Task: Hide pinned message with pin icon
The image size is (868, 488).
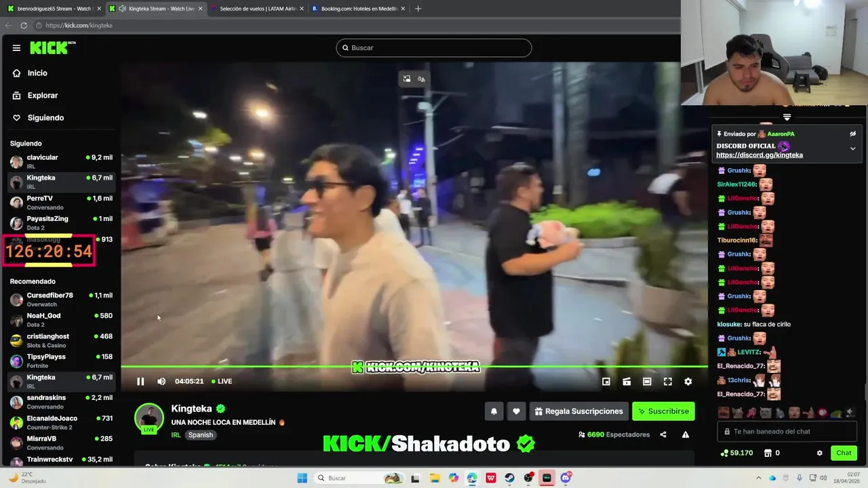Action: 853,134
